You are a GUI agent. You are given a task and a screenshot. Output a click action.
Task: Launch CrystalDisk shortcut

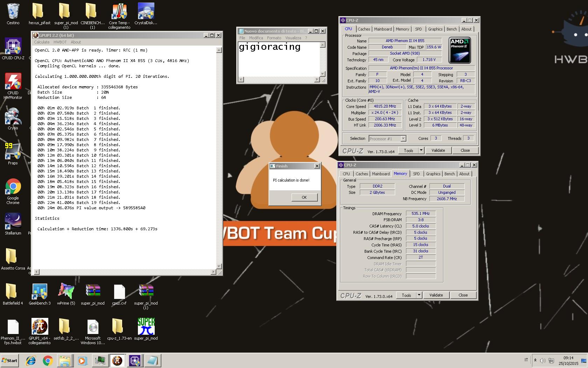pos(146,14)
